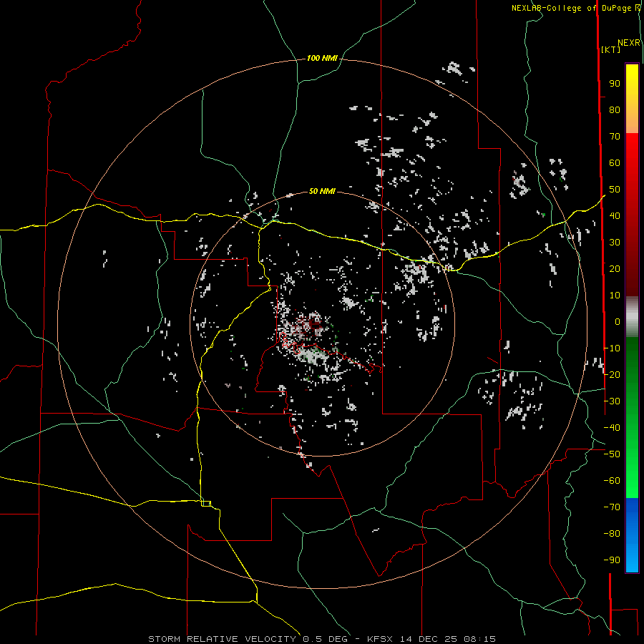The image size is (644, 644).
Task: Click the 70 knot scale label
Action: point(615,137)
